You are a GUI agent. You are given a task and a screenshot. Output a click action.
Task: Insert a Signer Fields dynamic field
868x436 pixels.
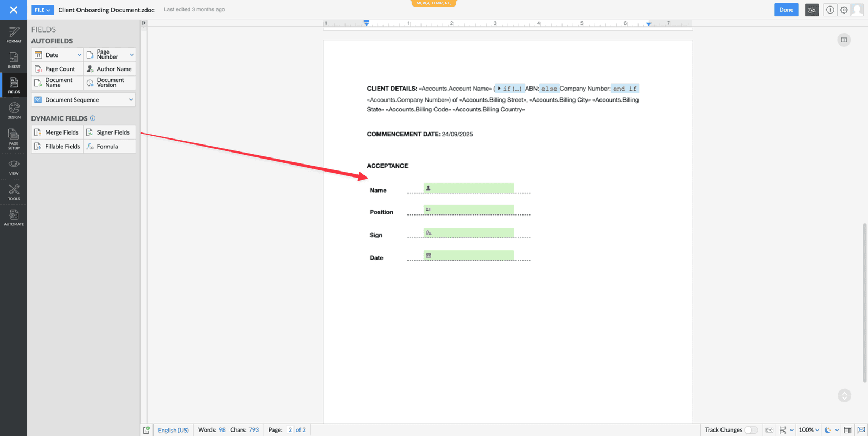109,132
